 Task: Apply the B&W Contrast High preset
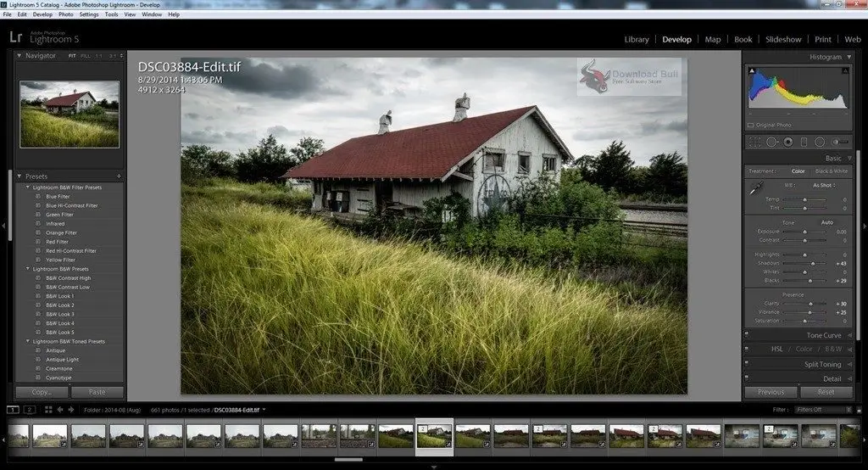68,277
